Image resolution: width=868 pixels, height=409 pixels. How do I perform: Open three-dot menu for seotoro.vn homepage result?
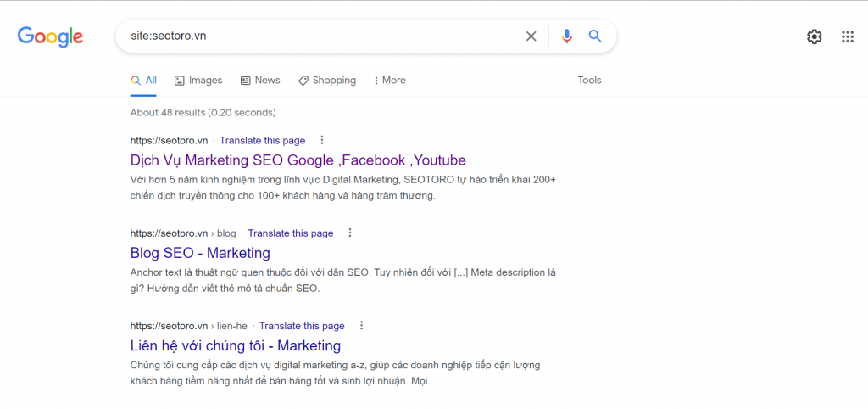pyautogui.click(x=322, y=140)
